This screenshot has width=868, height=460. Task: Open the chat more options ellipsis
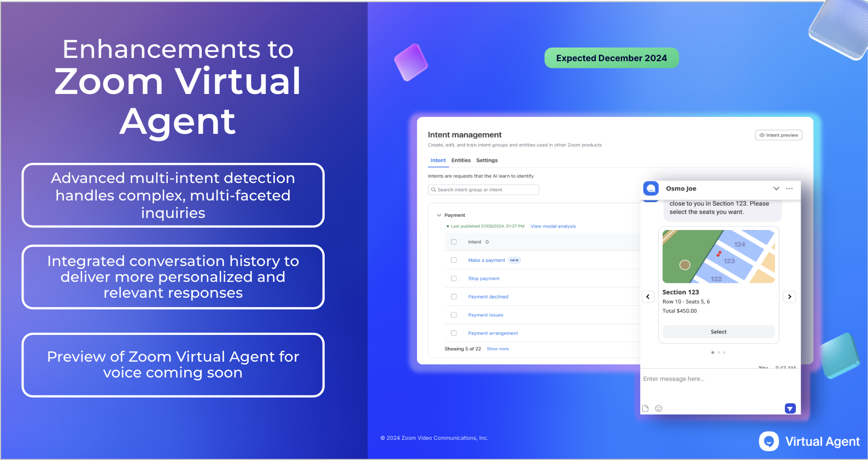[x=789, y=188]
